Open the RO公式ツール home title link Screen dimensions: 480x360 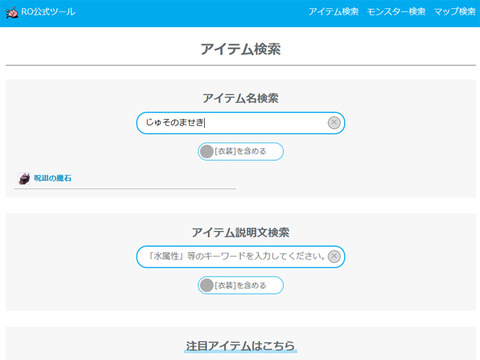point(48,12)
